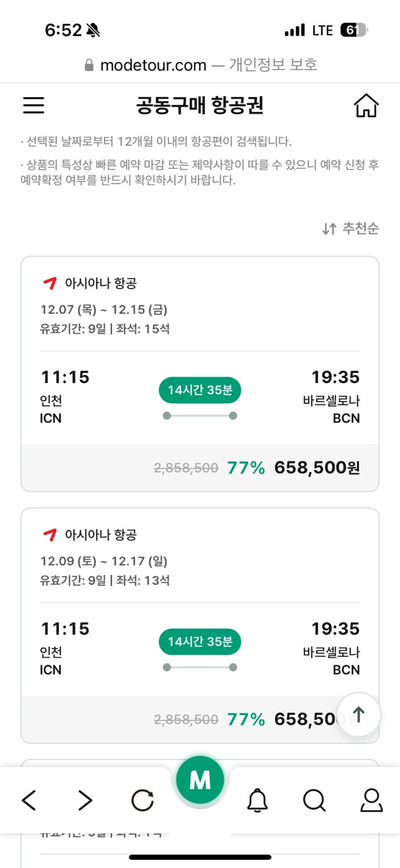Image resolution: width=400 pixels, height=868 pixels.
Task: Open search magnifier icon
Action: coord(314,800)
